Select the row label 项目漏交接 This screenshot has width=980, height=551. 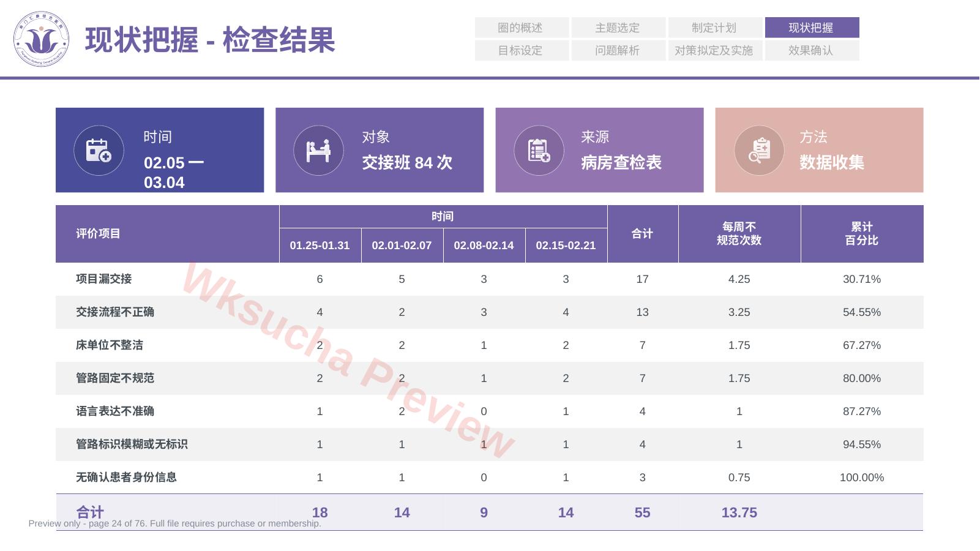click(103, 279)
